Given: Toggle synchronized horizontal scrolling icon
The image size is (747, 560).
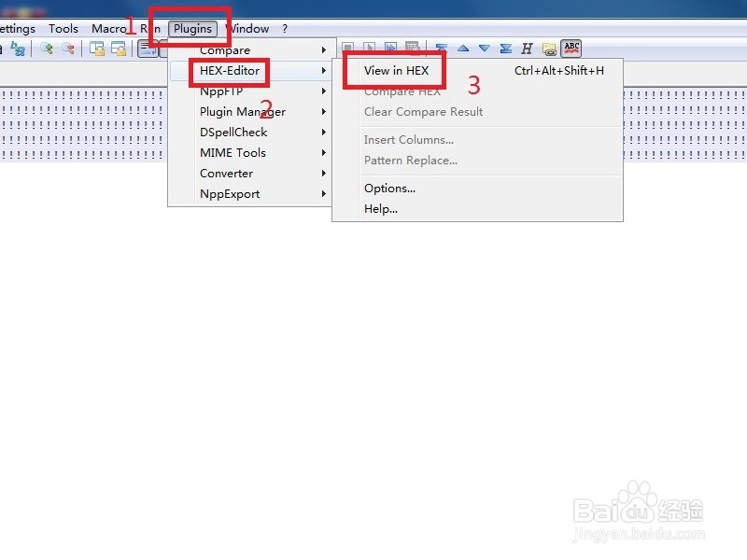Looking at the screenshot, I should (x=119, y=49).
